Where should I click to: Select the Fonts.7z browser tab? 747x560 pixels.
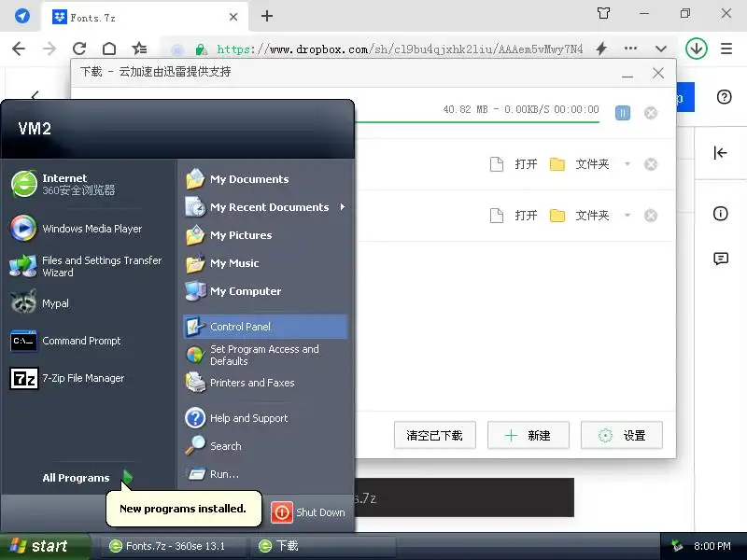(146, 17)
